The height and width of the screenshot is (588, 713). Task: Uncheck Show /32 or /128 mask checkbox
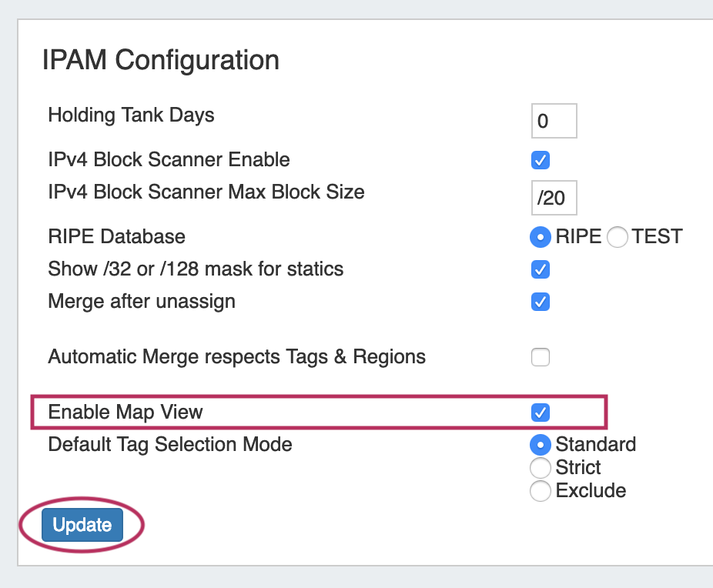click(541, 269)
